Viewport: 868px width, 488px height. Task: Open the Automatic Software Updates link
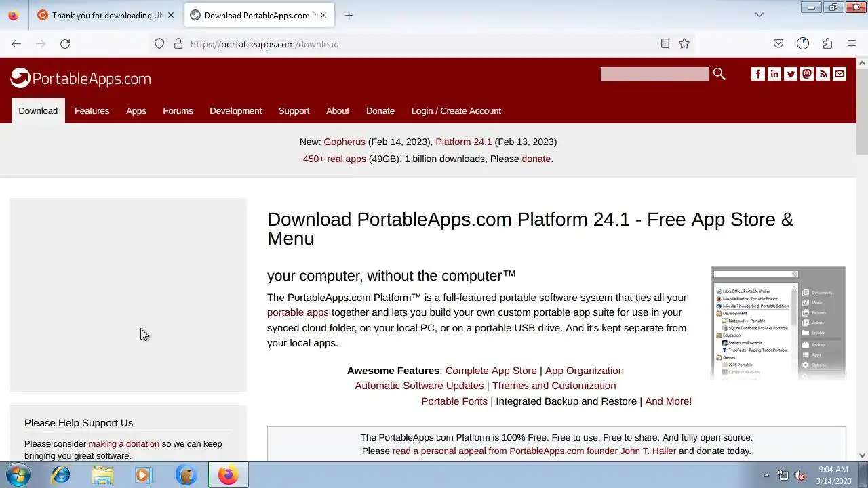tap(419, 386)
